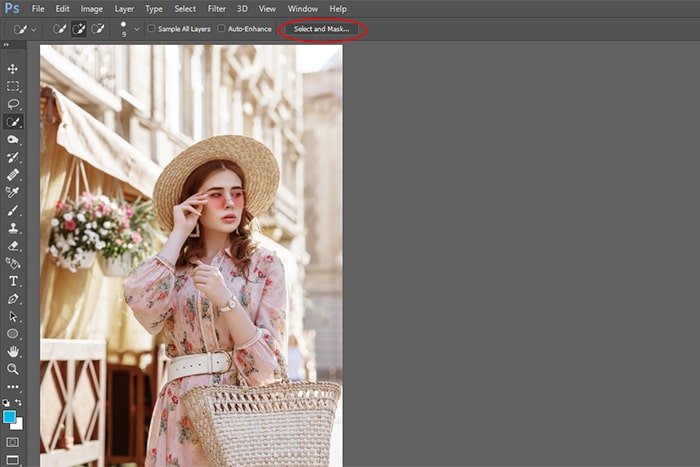Click the Select and Mask button
Image resolution: width=700 pixels, height=467 pixels.
tap(322, 29)
